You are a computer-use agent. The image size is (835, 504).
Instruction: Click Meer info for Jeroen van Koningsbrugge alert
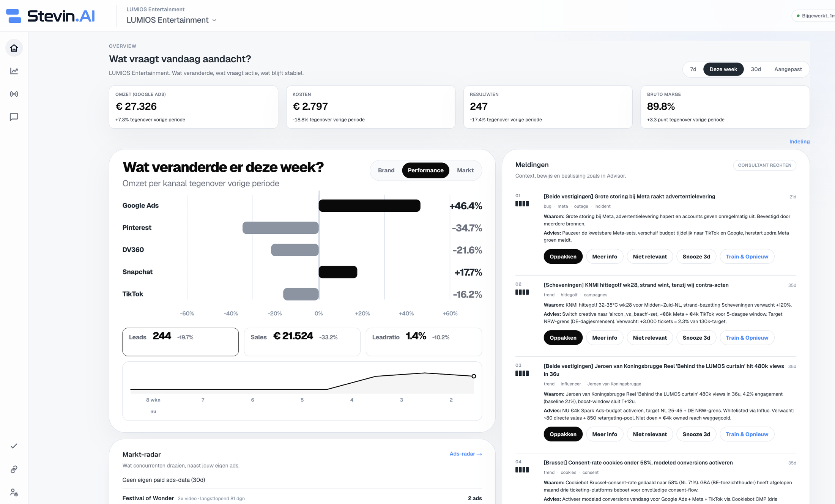[x=605, y=434]
